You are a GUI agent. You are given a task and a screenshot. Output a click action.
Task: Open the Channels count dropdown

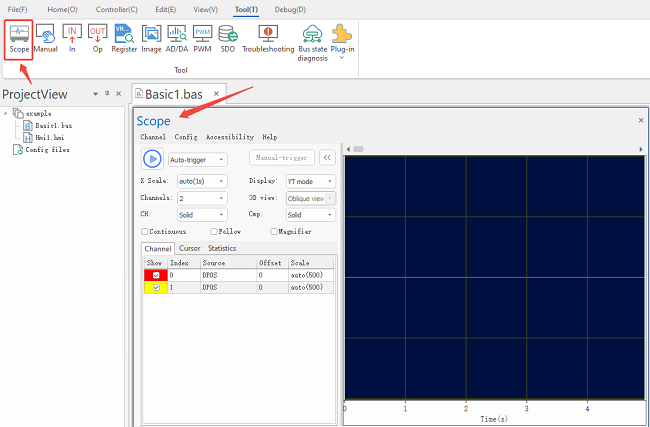click(202, 198)
